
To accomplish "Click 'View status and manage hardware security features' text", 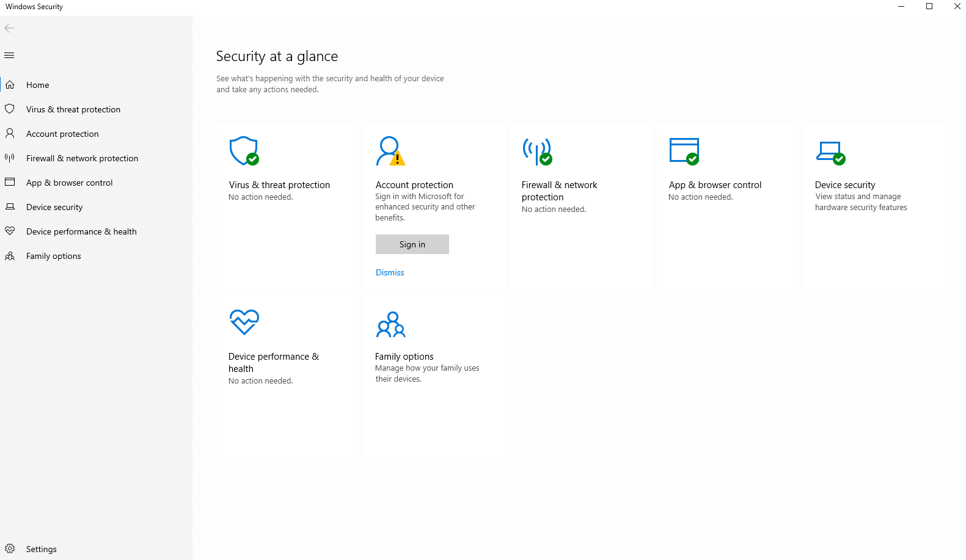I will [x=861, y=202].
